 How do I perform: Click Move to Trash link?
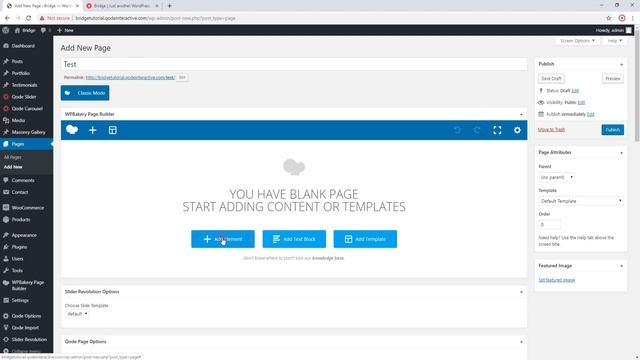coord(551,129)
